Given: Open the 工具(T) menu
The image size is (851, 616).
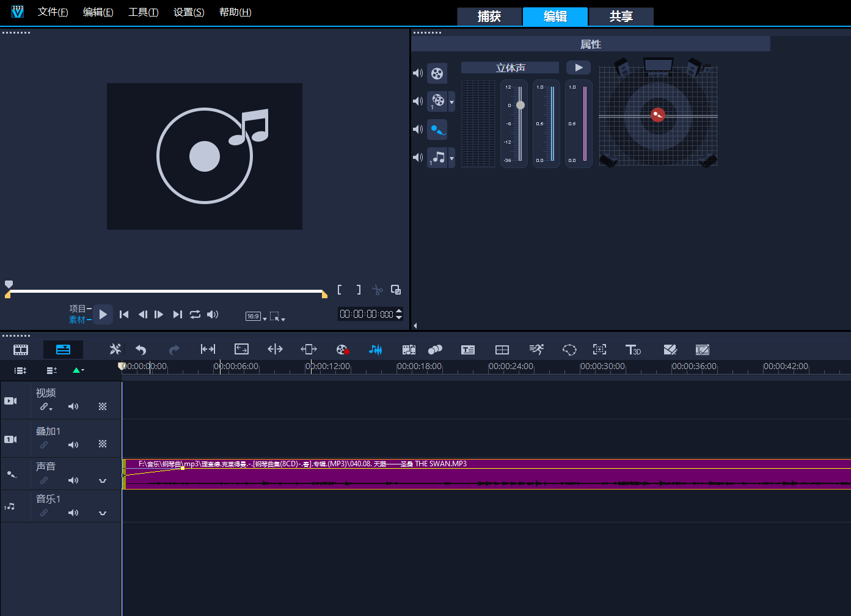Looking at the screenshot, I should (144, 12).
